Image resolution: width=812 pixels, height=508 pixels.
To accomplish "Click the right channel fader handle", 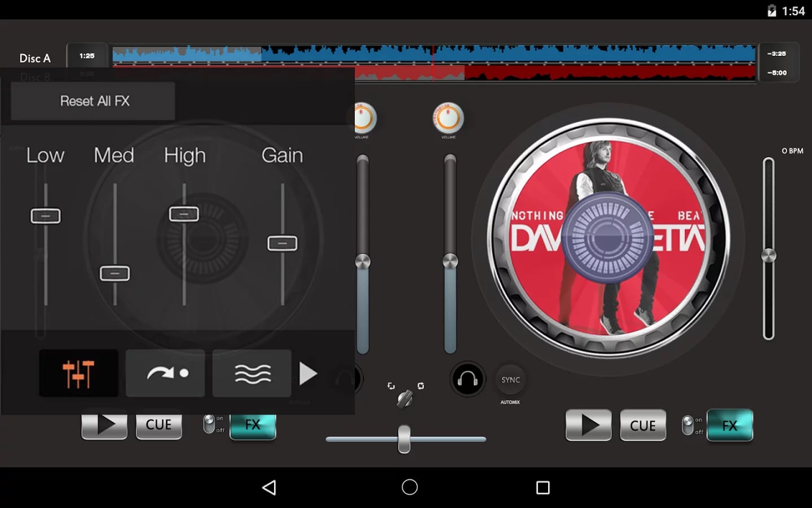I will pos(450,261).
